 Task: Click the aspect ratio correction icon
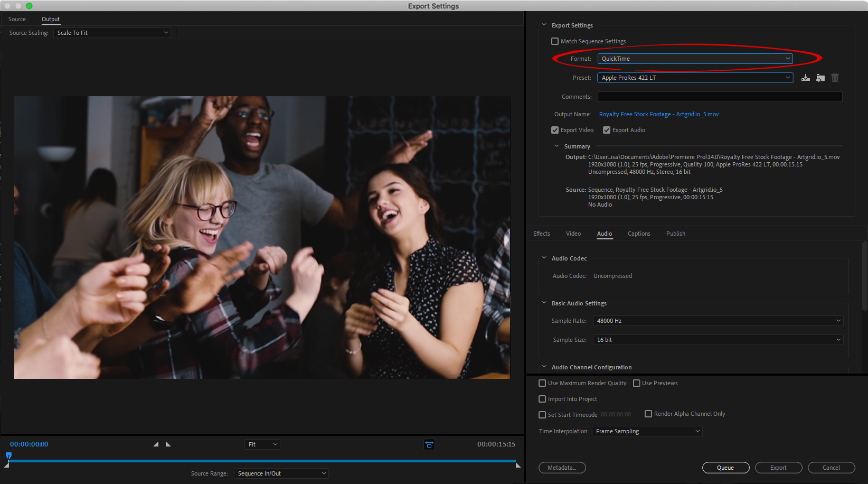(x=429, y=444)
